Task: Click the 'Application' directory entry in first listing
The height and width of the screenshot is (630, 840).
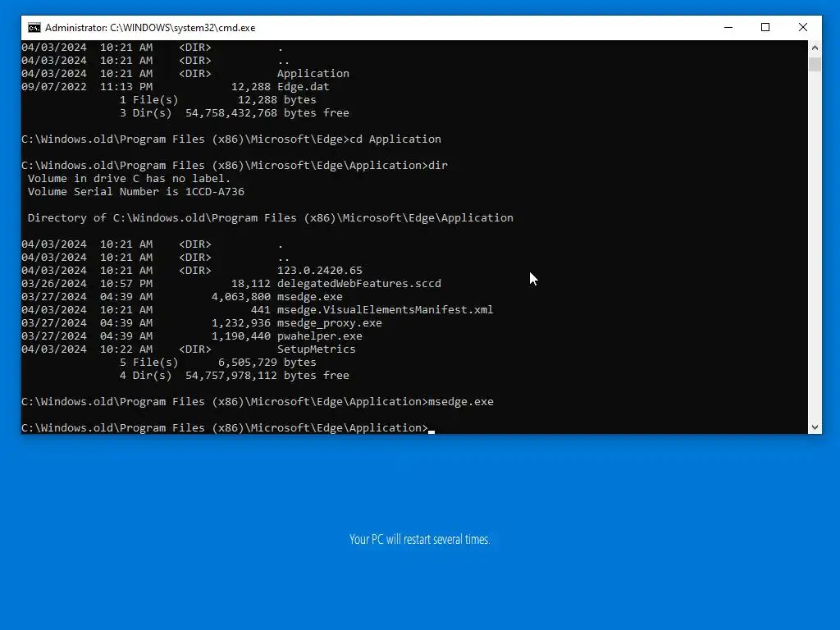Action: (x=313, y=74)
